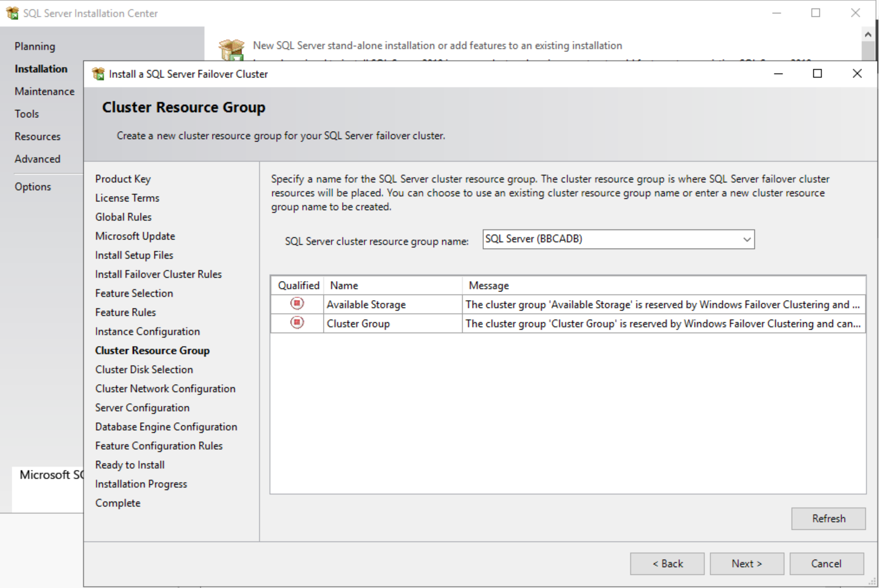Sort by the Message column header
Image resolution: width=879 pixels, height=588 pixels.
pos(664,285)
